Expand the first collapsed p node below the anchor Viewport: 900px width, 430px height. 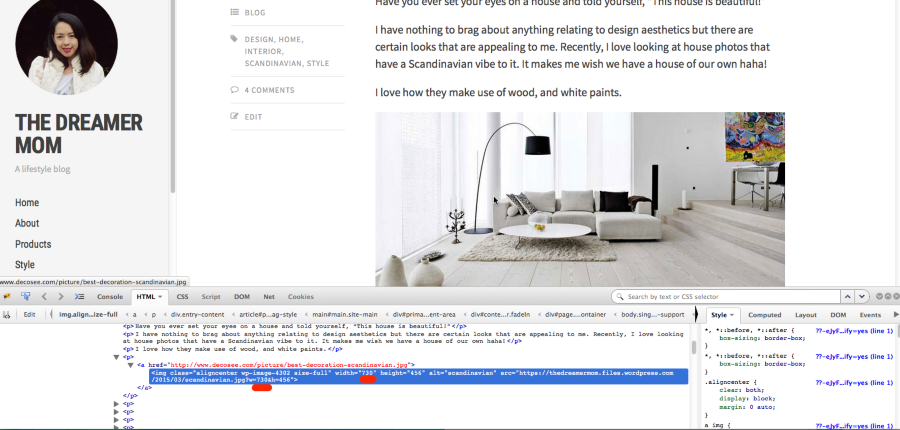(x=118, y=403)
